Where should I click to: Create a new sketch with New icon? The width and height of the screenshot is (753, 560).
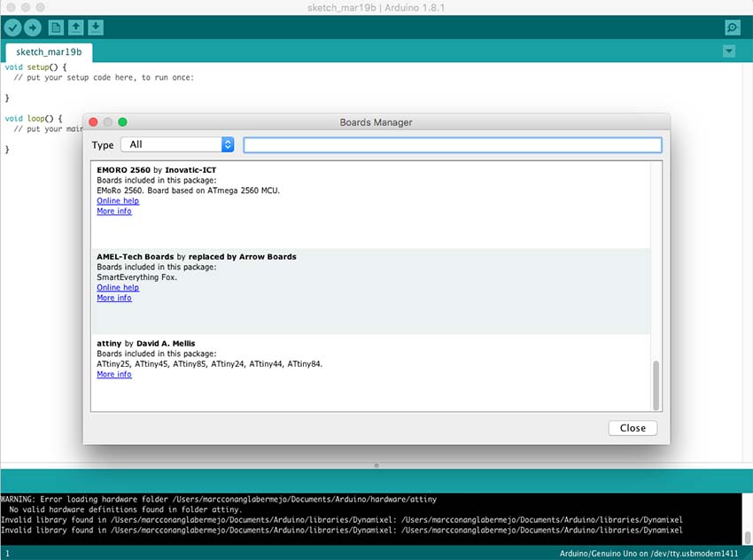pos(56,27)
